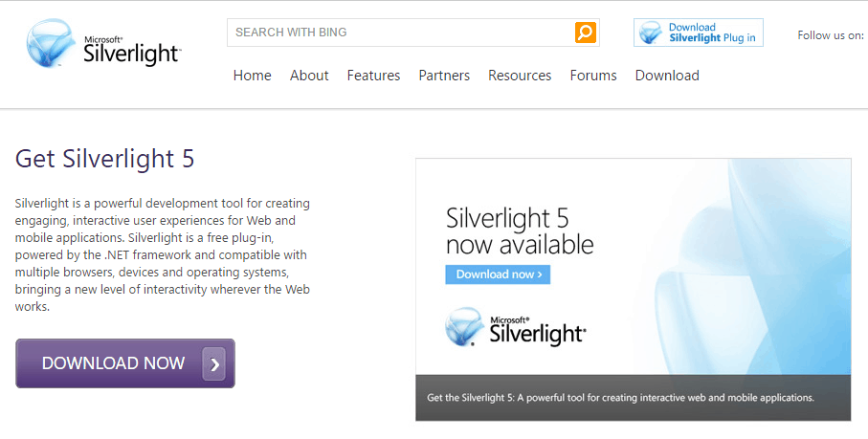The height and width of the screenshot is (439, 868).
Task: Click the Search with Bing input field
Action: 401,33
